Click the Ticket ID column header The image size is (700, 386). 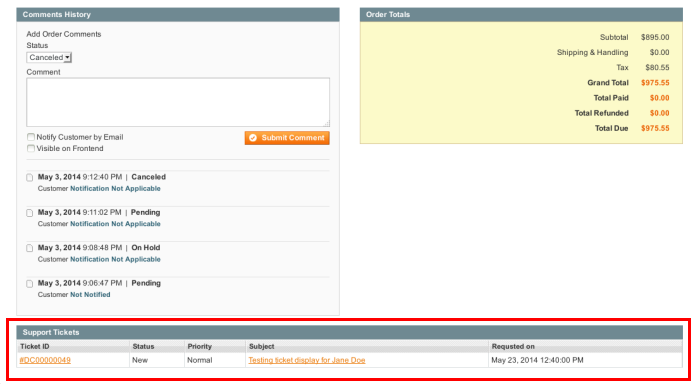pos(73,346)
